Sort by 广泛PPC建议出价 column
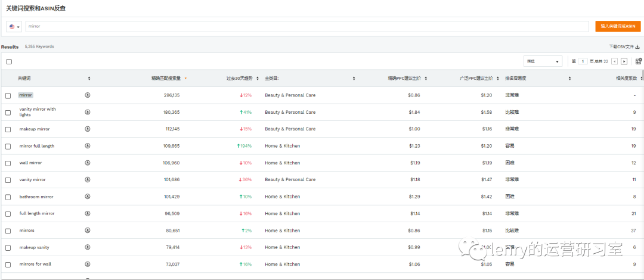644x280 pixels. pyautogui.click(x=498, y=79)
